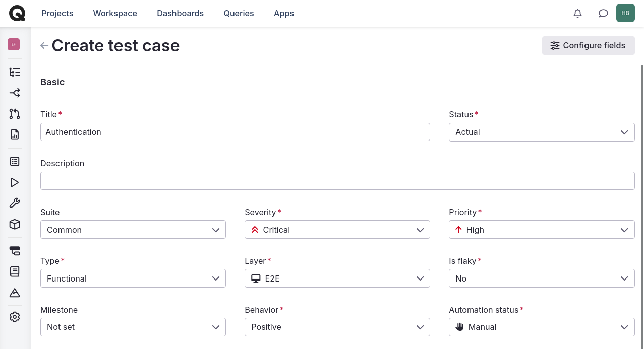Change Automation status from Manual via its dropdown
This screenshot has height=349, width=644.
tap(542, 327)
